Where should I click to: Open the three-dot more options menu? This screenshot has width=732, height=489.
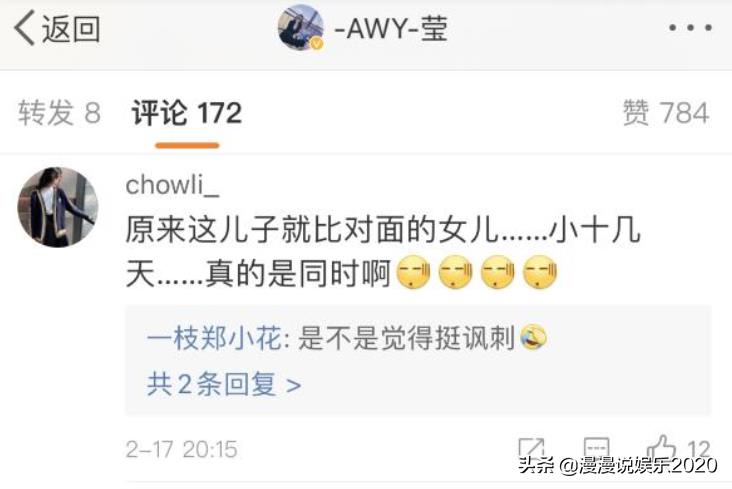click(x=690, y=28)
